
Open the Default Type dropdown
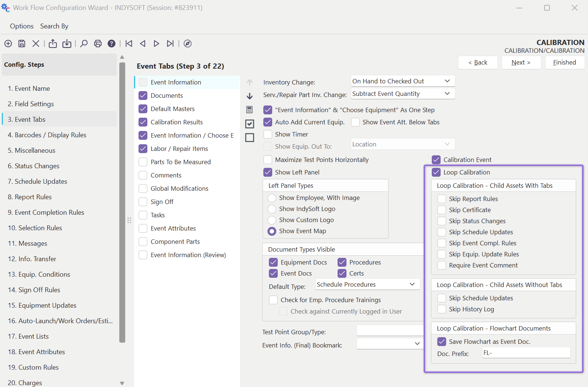coord(368,284)
